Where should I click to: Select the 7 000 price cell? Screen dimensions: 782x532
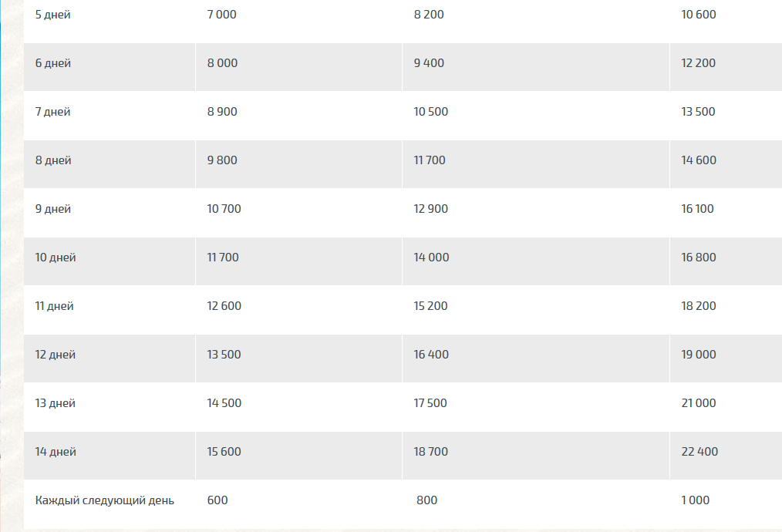tap(222, 15)
